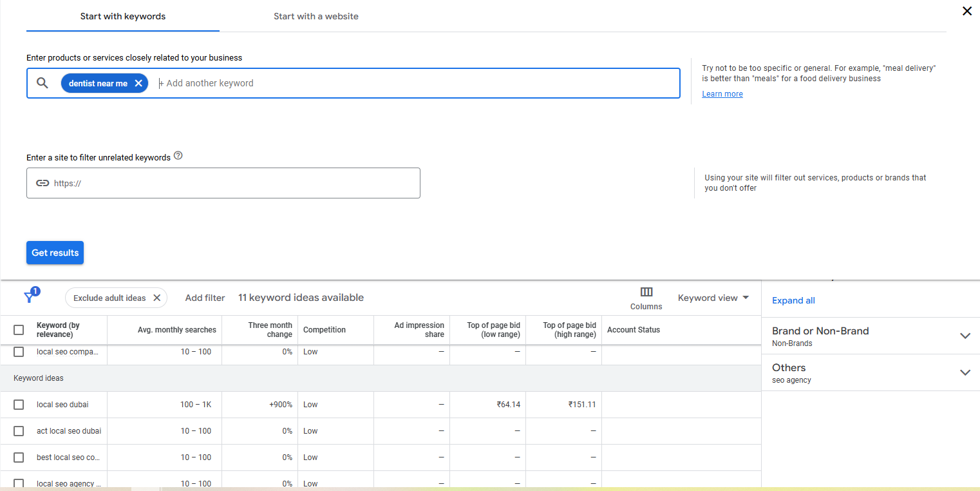The image size is (980, 491).
Task: Click the ₹64.14 low bid value
Action: [508, 405]
